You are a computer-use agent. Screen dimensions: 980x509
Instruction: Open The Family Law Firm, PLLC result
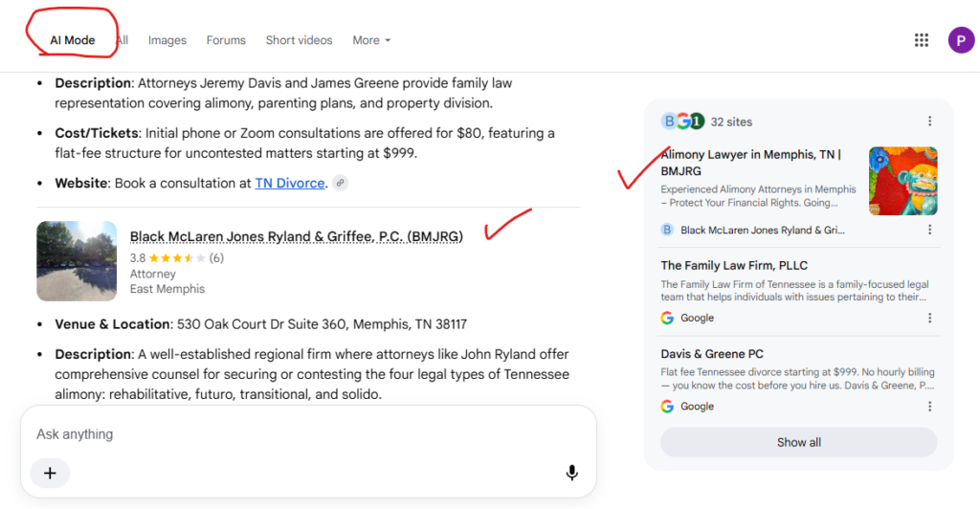coord(734,265)
